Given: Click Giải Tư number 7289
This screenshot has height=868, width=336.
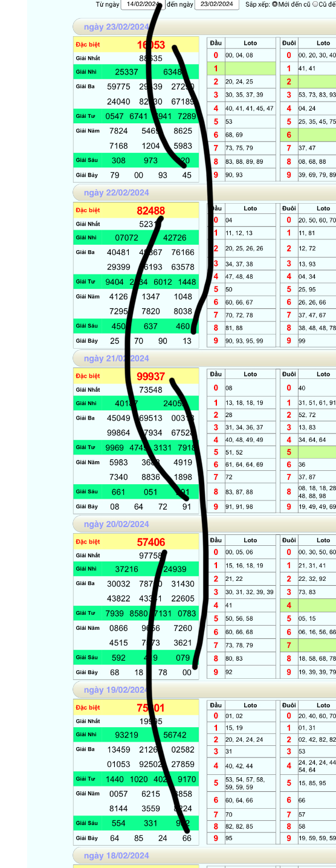Looking at the screenshot, I should tap(187, 116).
